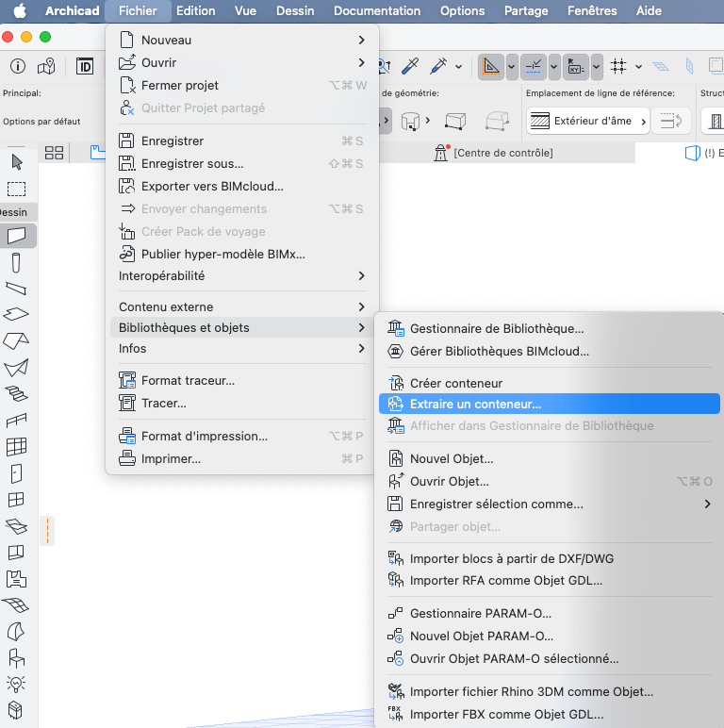Open the snap points dropdown arrow
This screenshot has width=724, height=728.
coord(554,67)
